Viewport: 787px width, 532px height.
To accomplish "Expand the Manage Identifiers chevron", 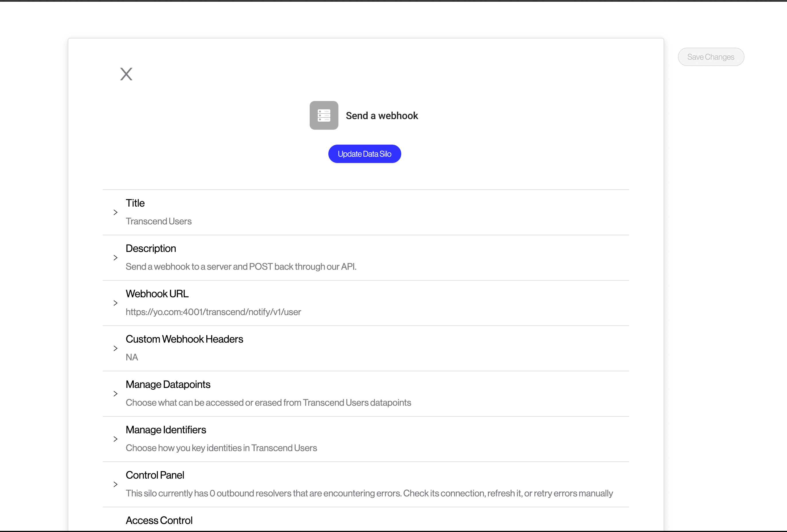I will [115, 439].
